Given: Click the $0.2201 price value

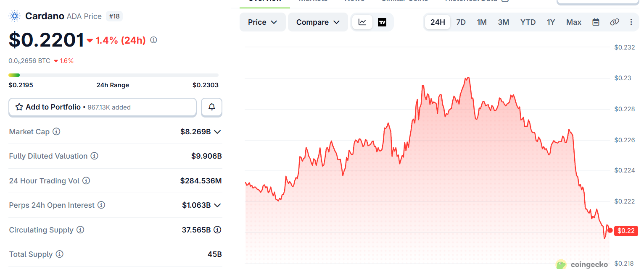Looking at the screenshot, I should click(x=47, y=40).
